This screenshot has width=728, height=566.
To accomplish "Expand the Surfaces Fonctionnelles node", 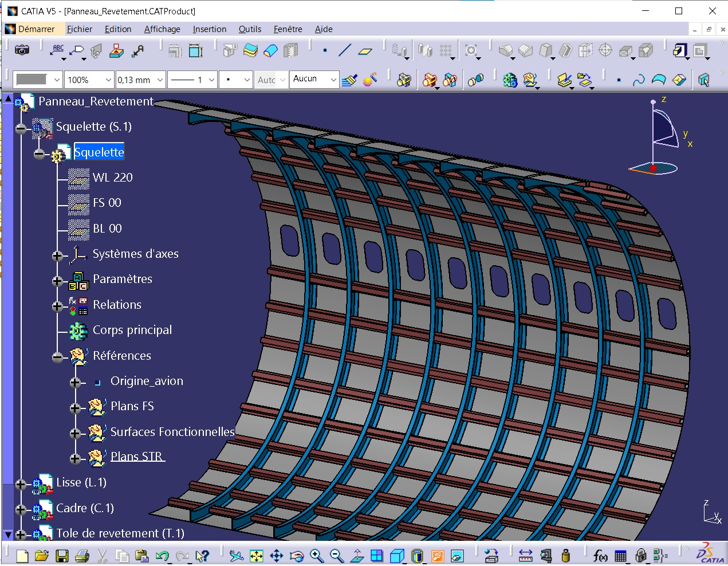I will click(75, 433).
